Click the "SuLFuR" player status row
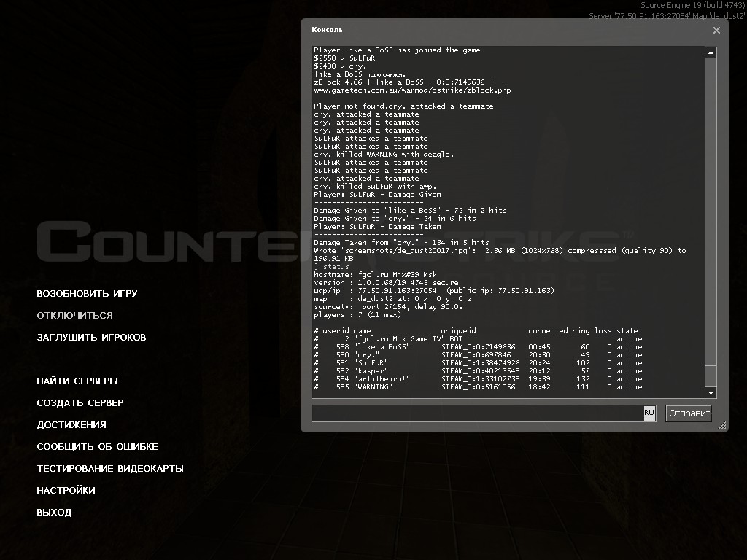747x560 pixels. pos(478,363)
